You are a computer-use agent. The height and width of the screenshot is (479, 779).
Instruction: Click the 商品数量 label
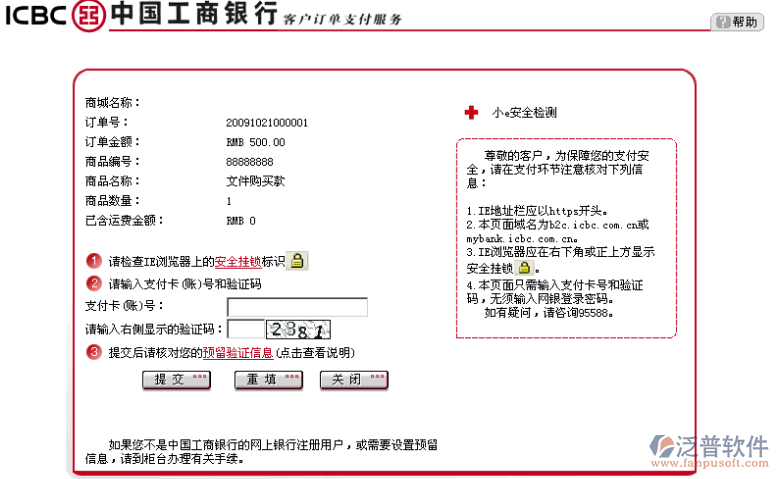112,201
